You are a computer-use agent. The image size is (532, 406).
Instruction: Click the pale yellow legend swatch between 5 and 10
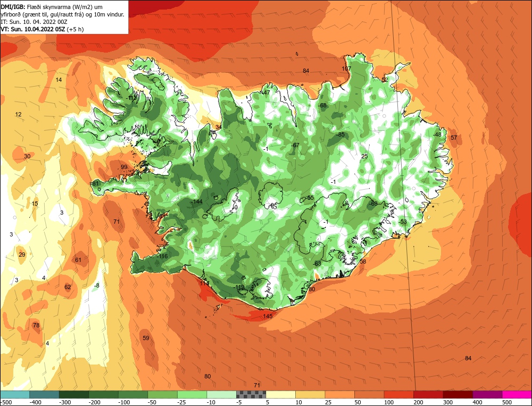point(280,394)
